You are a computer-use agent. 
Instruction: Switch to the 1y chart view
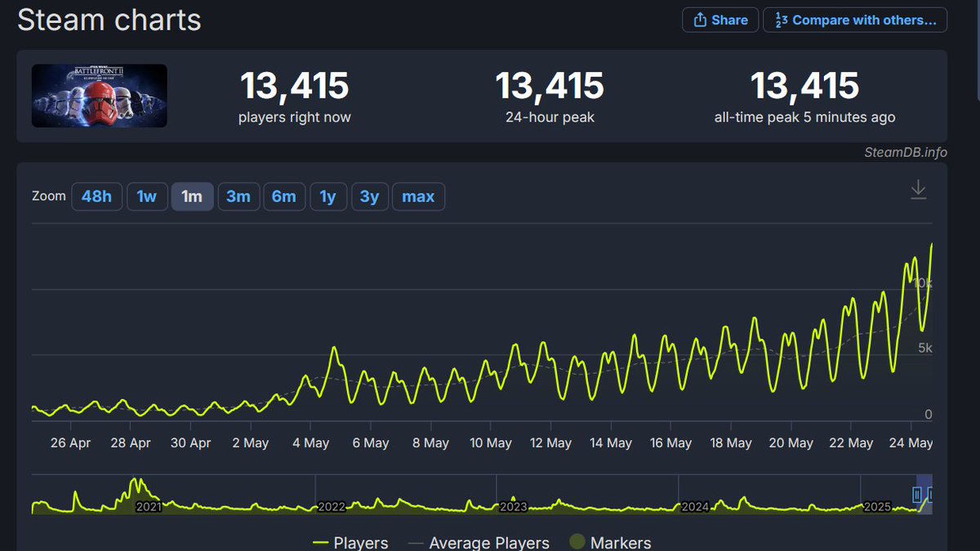pyautogui.click(x=328, y=196)
